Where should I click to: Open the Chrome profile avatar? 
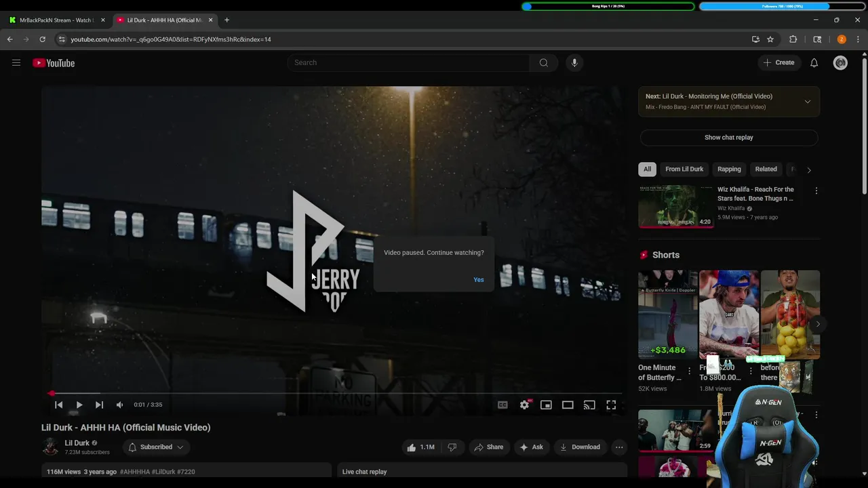pyautogui.click(x=842, y=39)
